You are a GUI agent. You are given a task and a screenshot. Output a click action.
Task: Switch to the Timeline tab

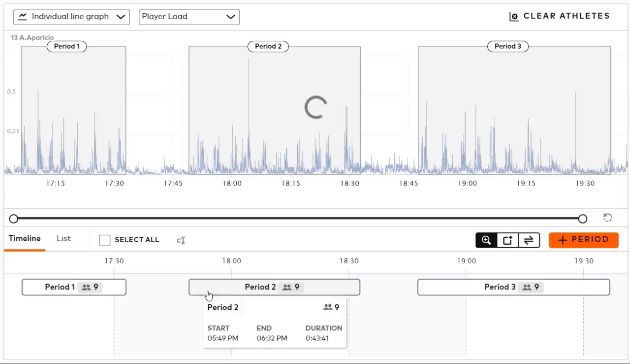pyautogui.click(x=25, y=238)
